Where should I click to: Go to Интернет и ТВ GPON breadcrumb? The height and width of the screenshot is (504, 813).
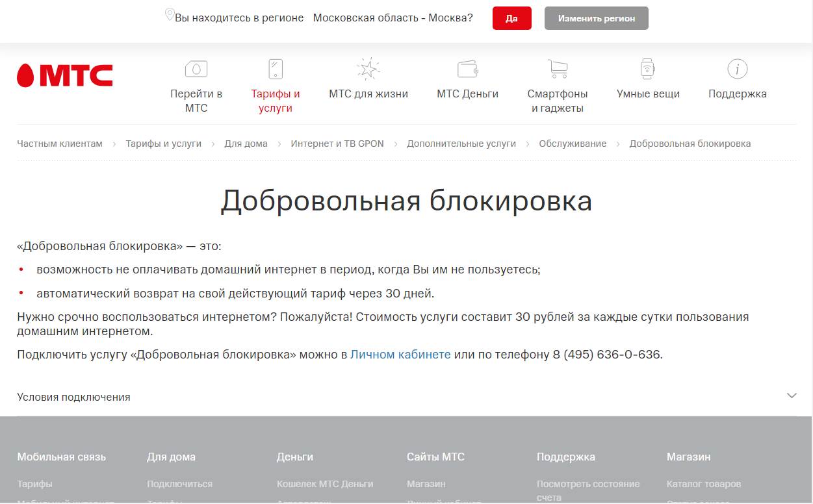pos(337,144)
